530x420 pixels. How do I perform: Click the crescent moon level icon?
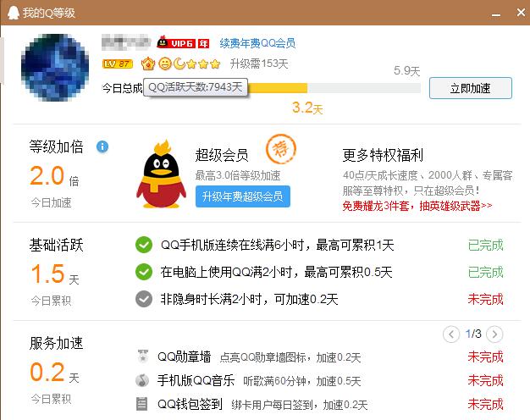pyautogui.click(x=179, y=64)
